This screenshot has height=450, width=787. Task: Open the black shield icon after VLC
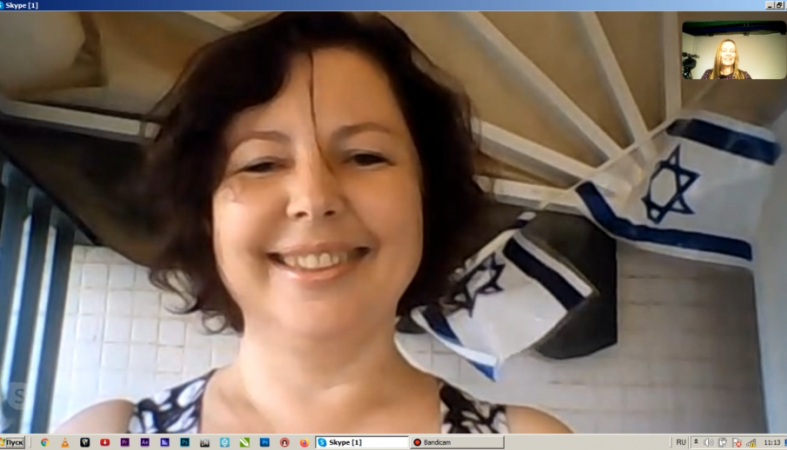(x=85, y=442)
